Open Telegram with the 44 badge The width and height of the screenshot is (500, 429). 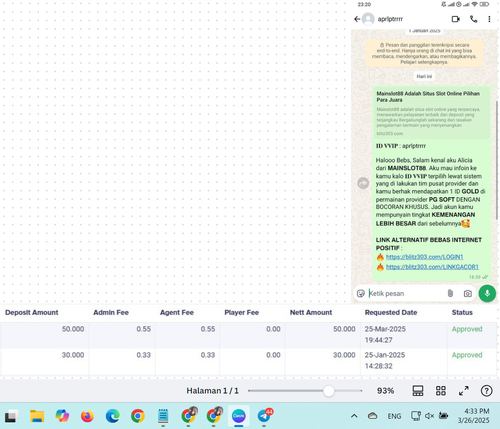coord(264,416)
